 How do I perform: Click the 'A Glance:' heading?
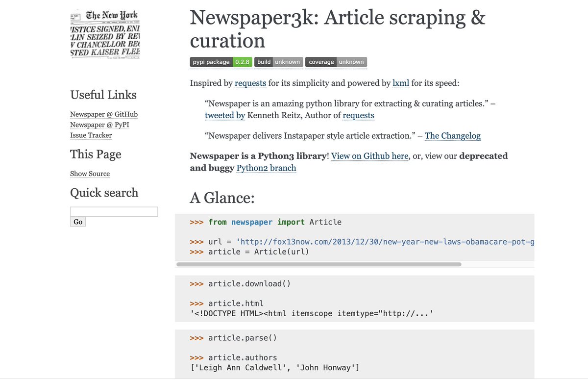[222, 198]
